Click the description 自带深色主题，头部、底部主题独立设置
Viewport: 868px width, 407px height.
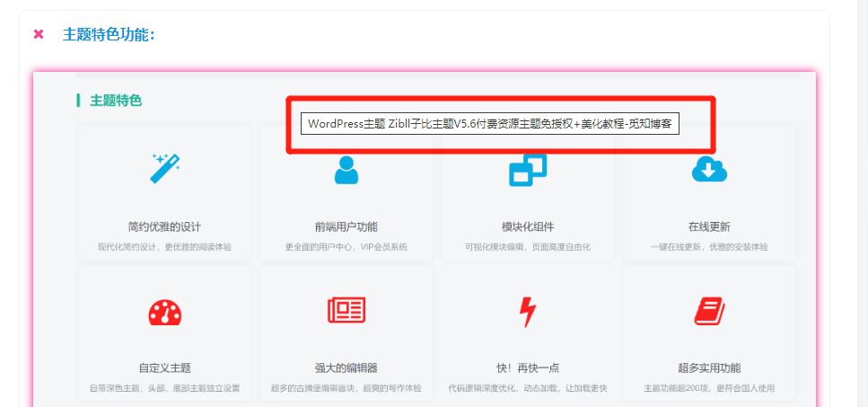[165, 388]
